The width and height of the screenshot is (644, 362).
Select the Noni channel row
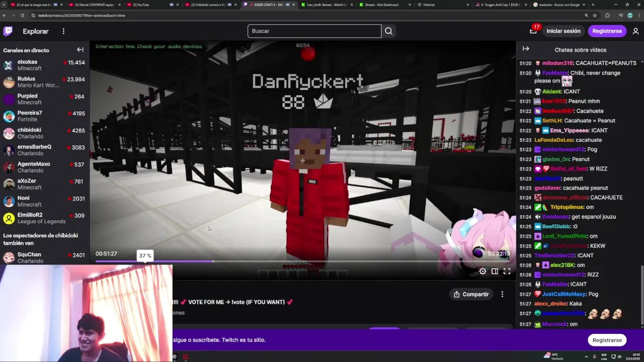45,201
